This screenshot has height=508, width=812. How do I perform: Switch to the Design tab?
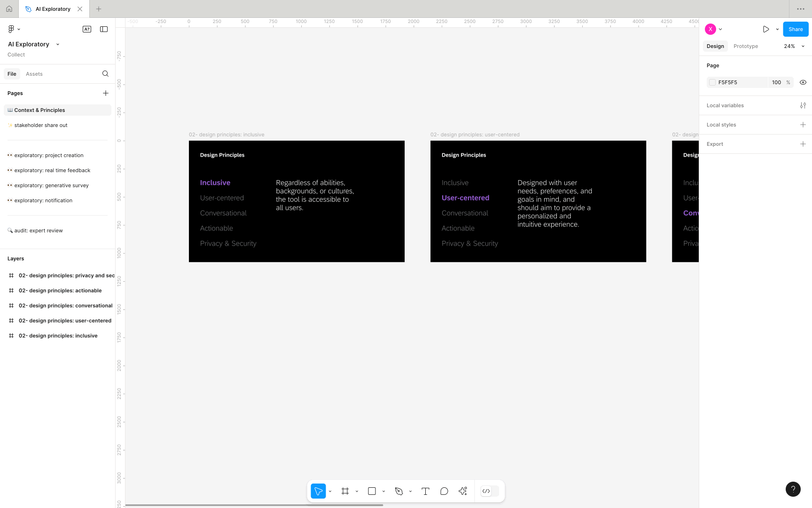coord(715,46)
